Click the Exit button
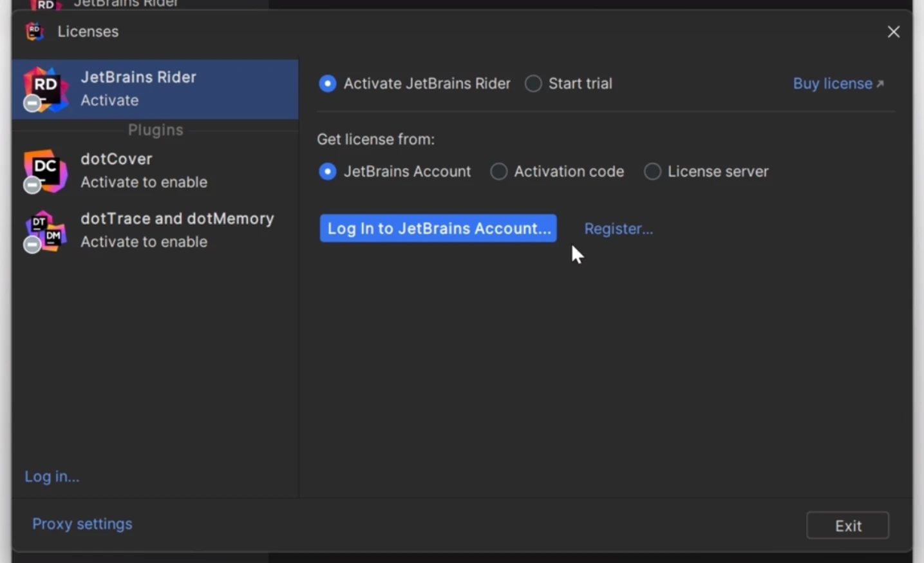The image size is (924, 563). (848, 526)
